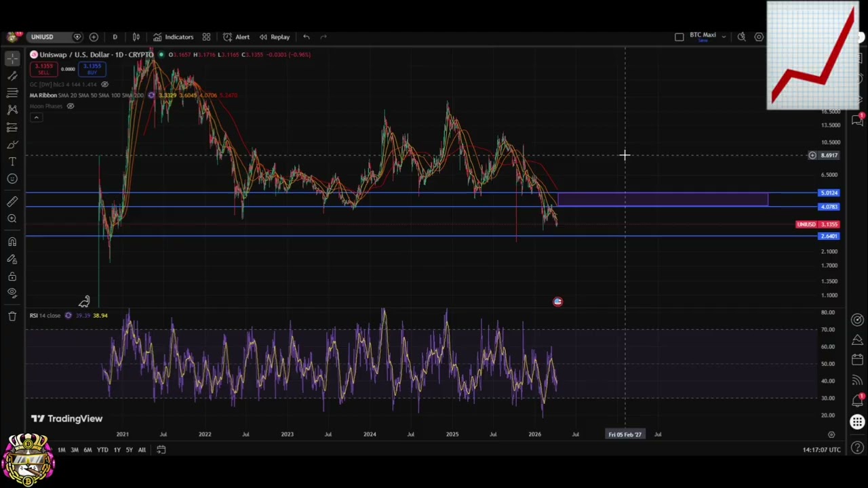Image resolution: width=868 pixels, height=488 pixels.
Task: Click the 14:17:07 UTC timezone clock
Action: coord(821,450)
